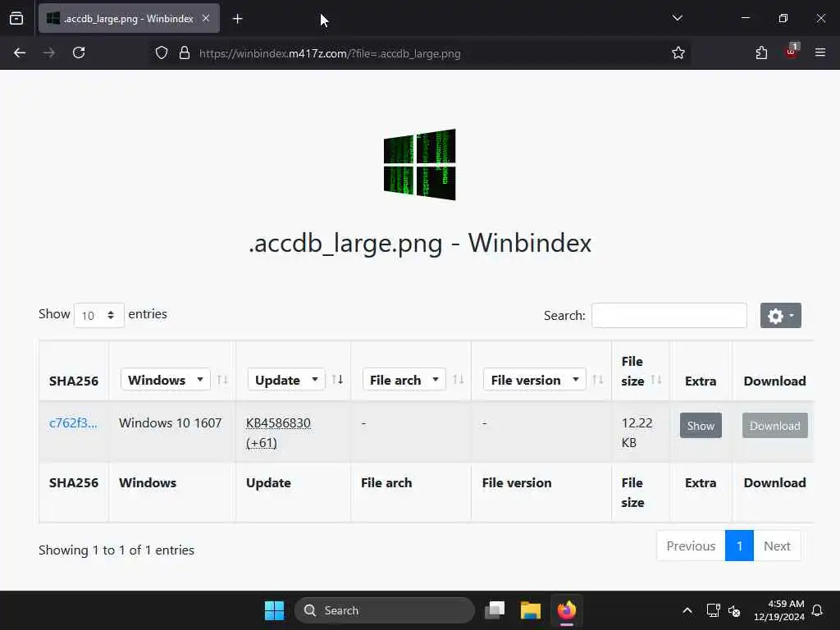This screenshot has width=840, height=630.
Task: Go back to the previous page
Action: [x=20, y=52]
